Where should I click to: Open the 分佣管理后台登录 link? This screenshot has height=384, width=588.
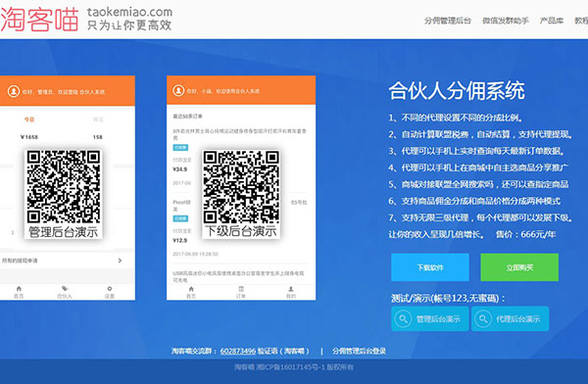pyautogui.click(x=359, y=351)
